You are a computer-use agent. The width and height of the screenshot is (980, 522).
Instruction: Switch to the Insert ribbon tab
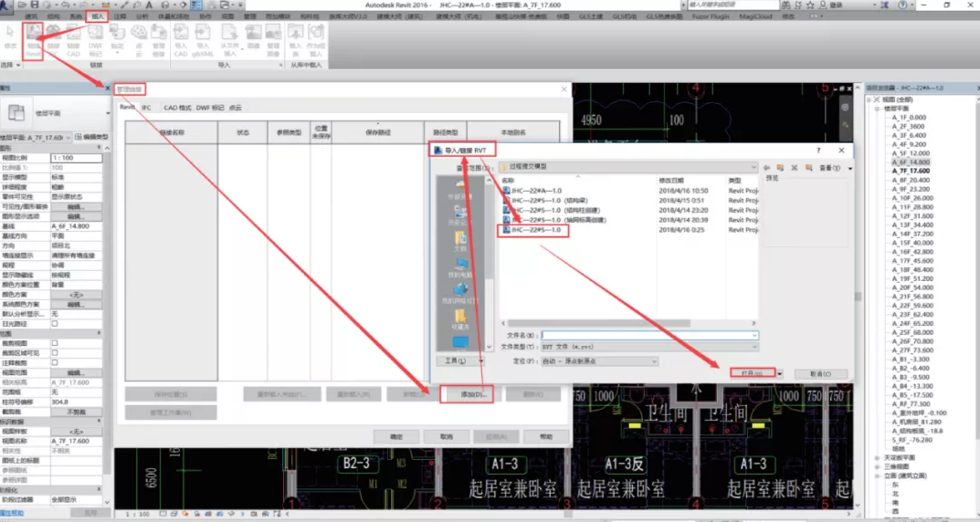pyautogui.click(x=98, y=16)
